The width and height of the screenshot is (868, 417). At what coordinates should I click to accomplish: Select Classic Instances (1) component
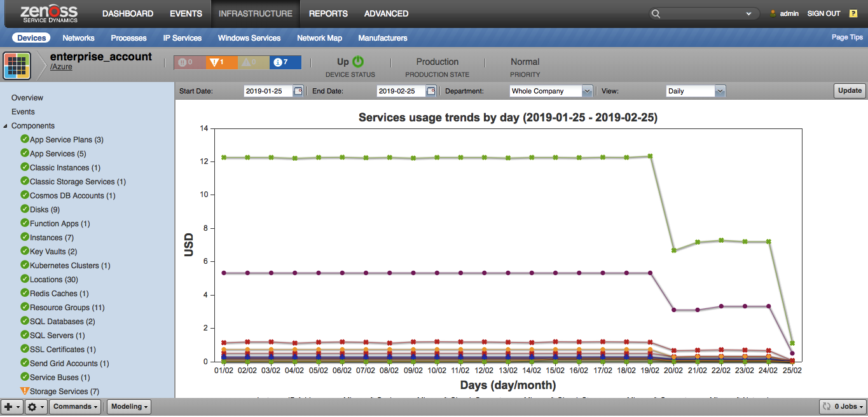coord(65,168)
